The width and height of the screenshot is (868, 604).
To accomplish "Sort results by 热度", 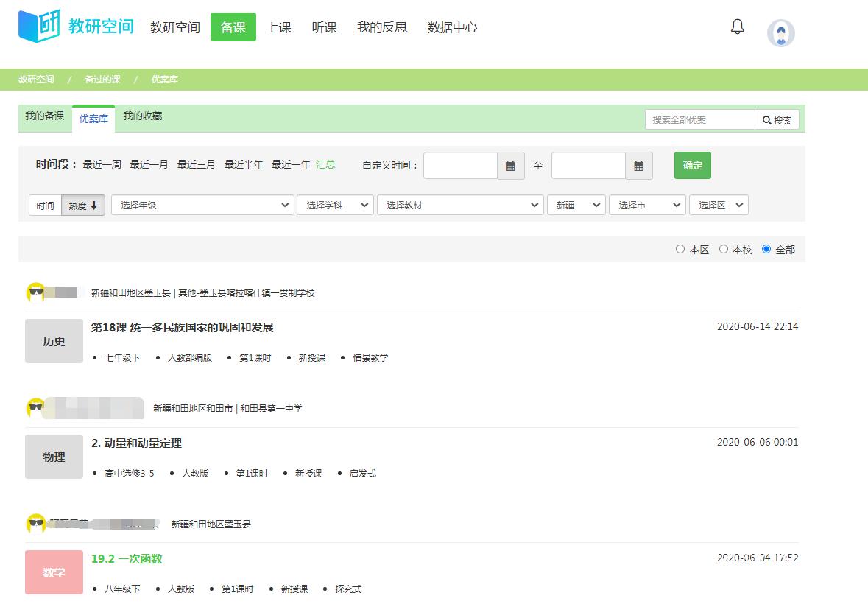I will (82, 206).
